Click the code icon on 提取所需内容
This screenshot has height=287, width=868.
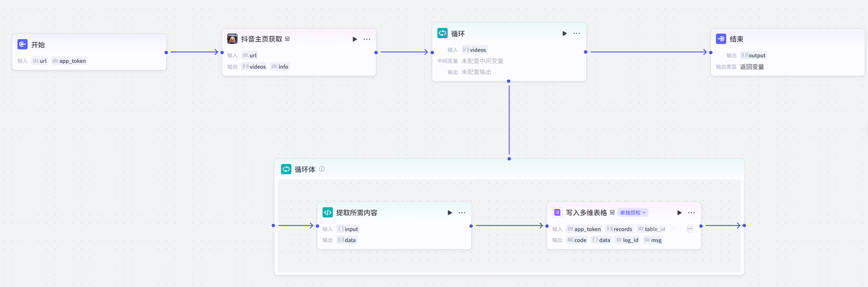328,212
